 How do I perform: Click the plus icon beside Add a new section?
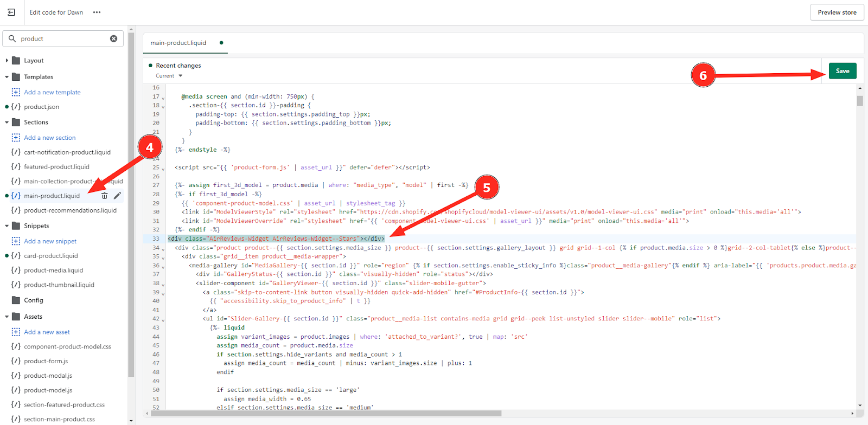(x=16, y=138)
